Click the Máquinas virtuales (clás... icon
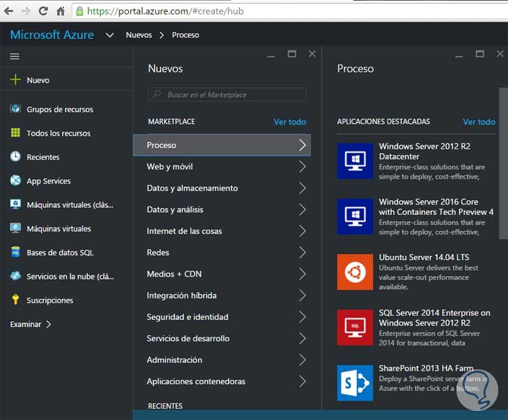 click(x=15, y=204)
